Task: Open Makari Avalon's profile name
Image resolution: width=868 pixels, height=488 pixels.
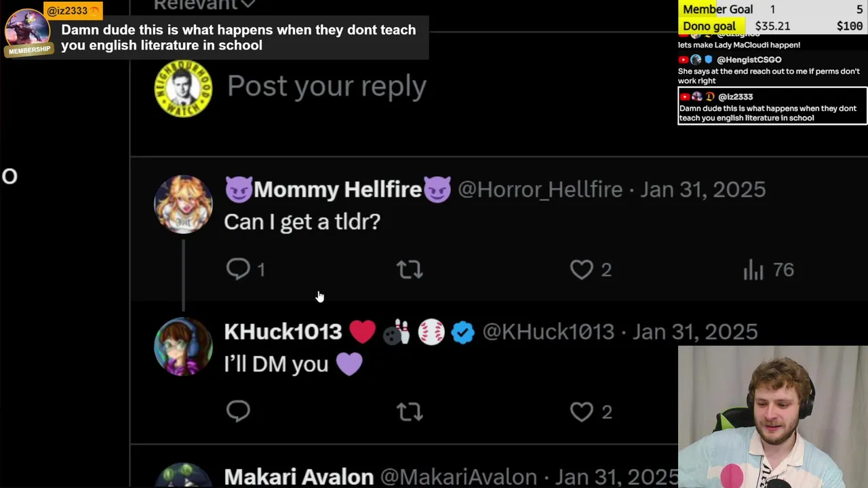Action: [298, 476]
